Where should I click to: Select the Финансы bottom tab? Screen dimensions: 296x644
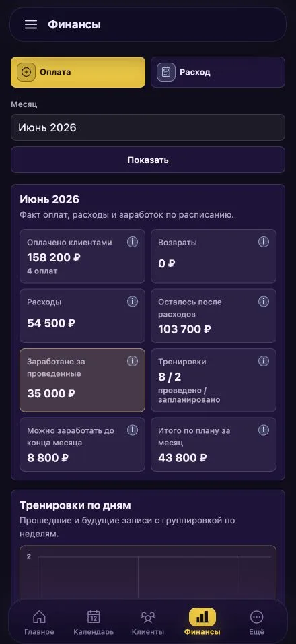(202, 622)
